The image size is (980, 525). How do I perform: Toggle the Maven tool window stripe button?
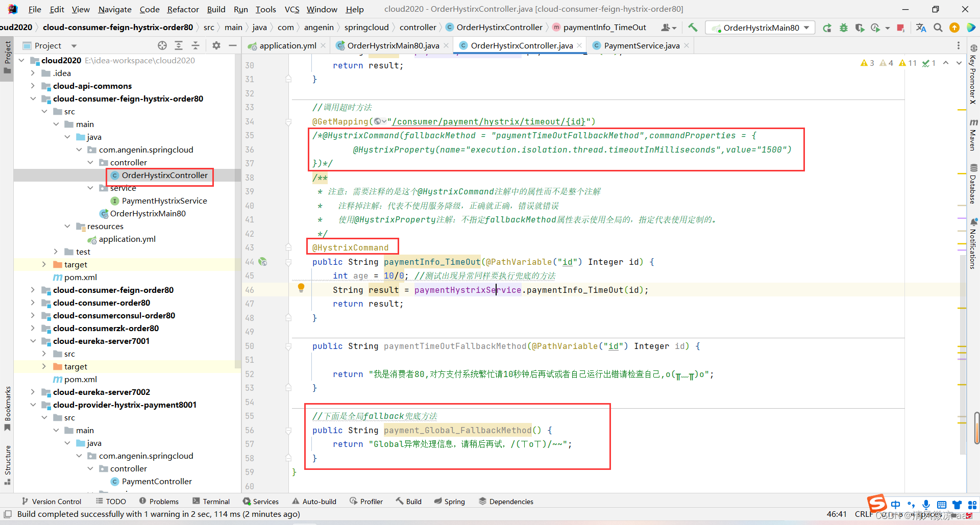coord(973,135)
